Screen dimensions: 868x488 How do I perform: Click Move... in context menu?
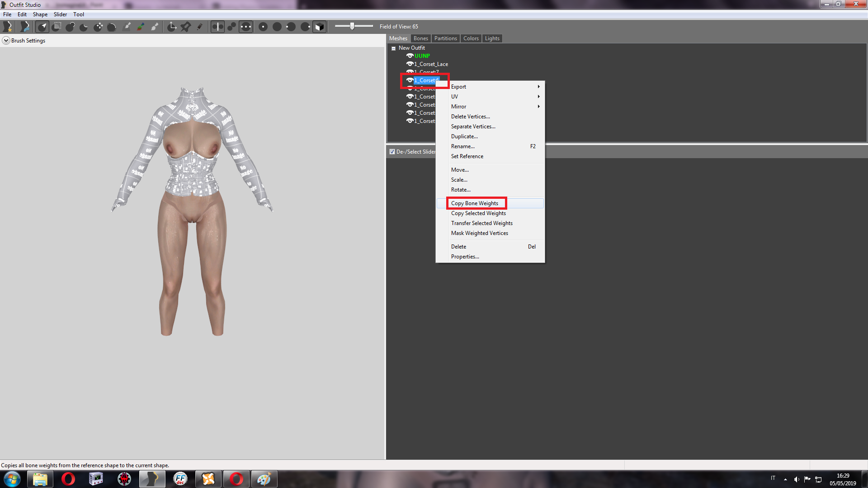point(490,170)
